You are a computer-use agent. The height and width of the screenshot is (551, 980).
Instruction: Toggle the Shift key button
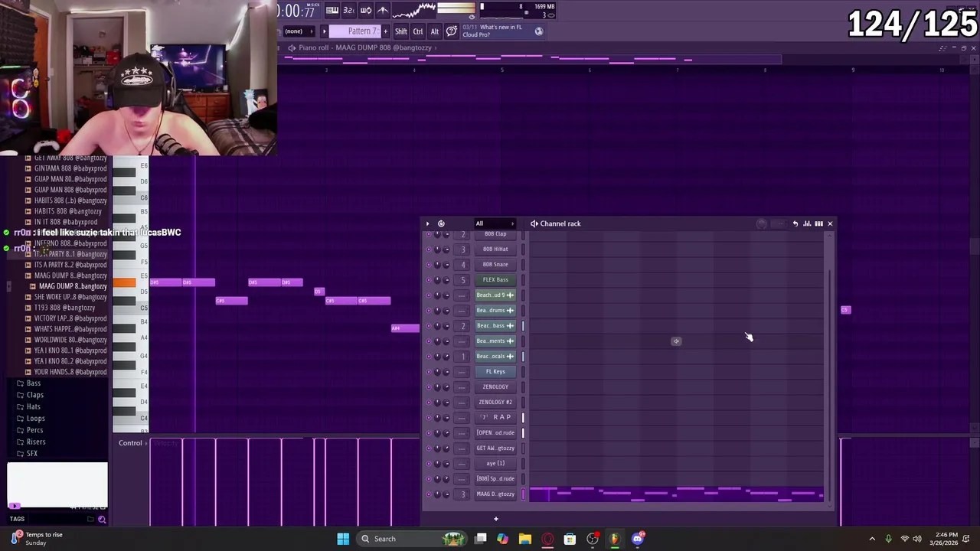pos(401,31)
